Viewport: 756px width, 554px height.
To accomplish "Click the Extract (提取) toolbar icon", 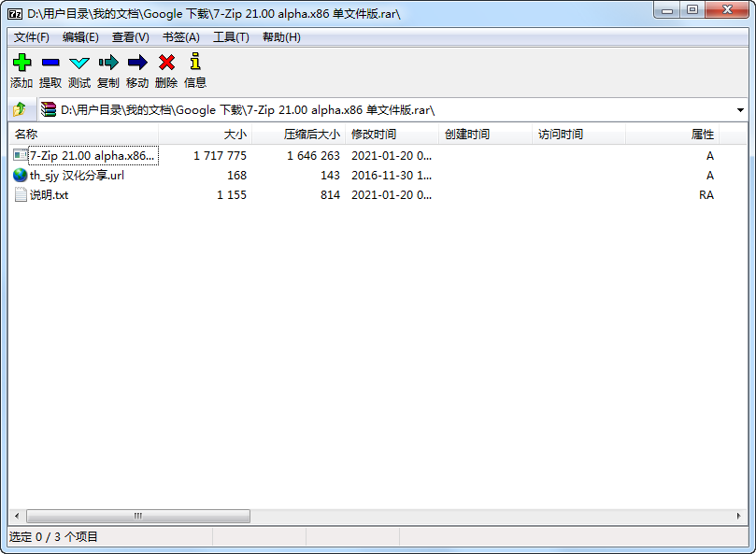I will pyautogui.click(x=50, y=63).
